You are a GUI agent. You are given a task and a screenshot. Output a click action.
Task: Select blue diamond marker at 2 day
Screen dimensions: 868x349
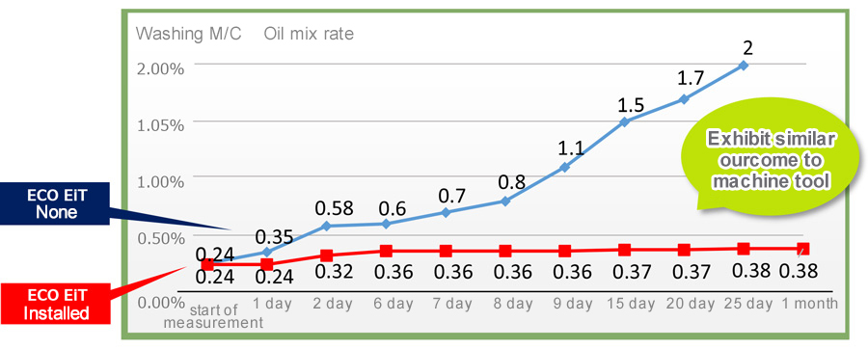(x=327, y=226)
